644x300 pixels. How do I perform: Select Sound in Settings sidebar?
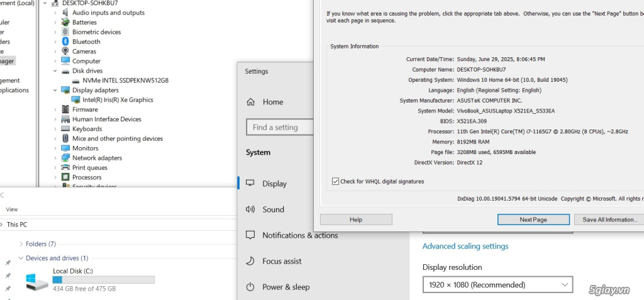click(x=274, y=209)
